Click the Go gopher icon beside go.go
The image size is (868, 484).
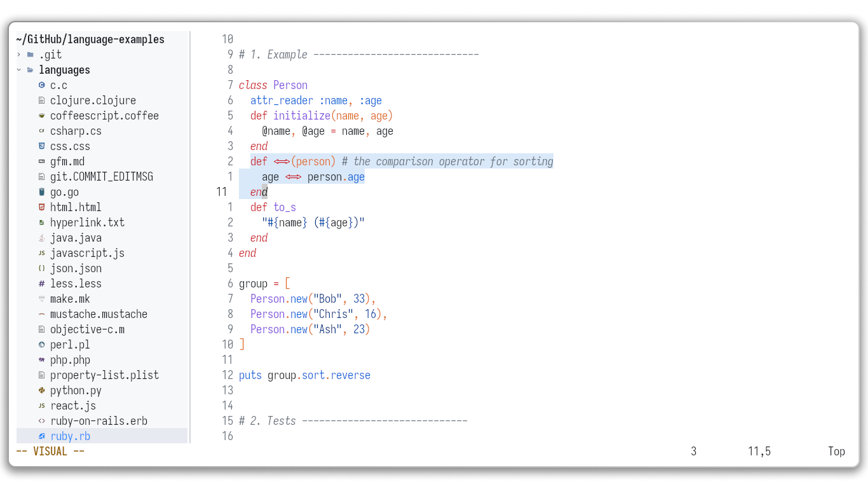(42, 192)
